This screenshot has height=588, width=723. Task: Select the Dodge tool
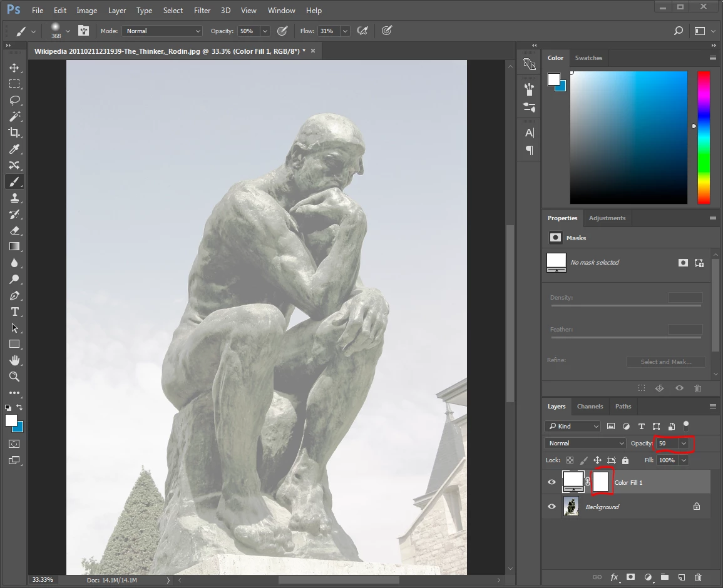tap(14, 279)
